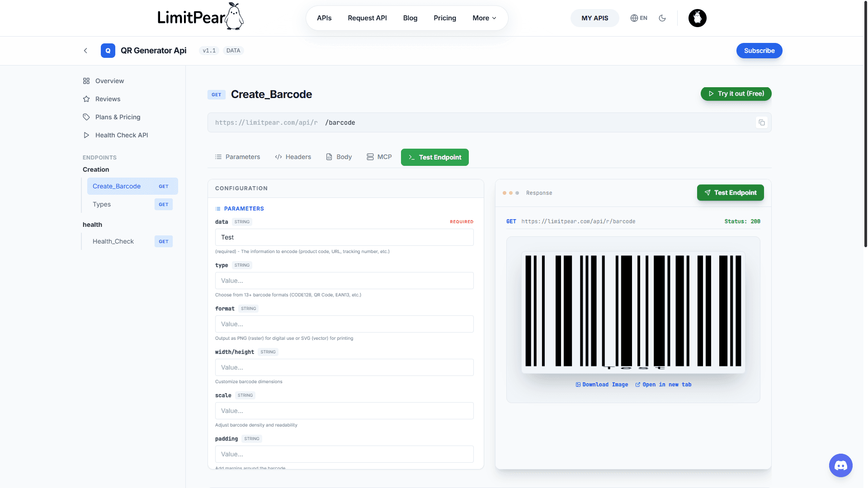
Task: Click the page vertical scrollbar
Action: [865, 124]
